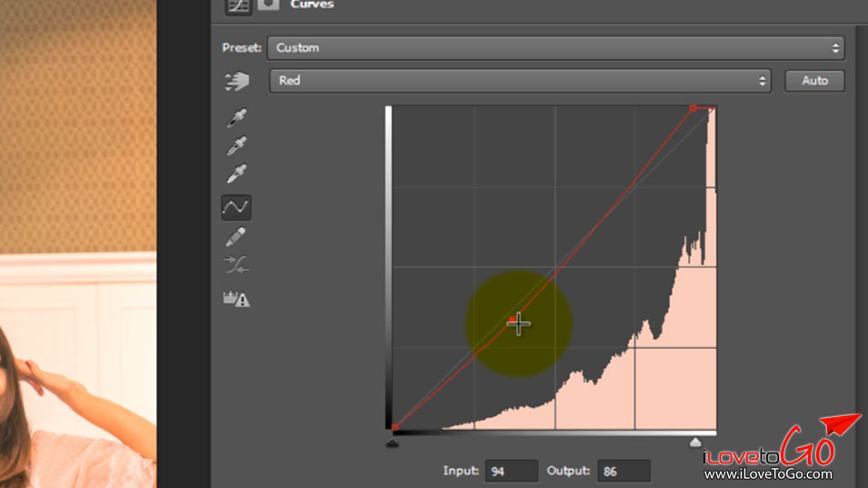Click the Auto button

[815, 81]
